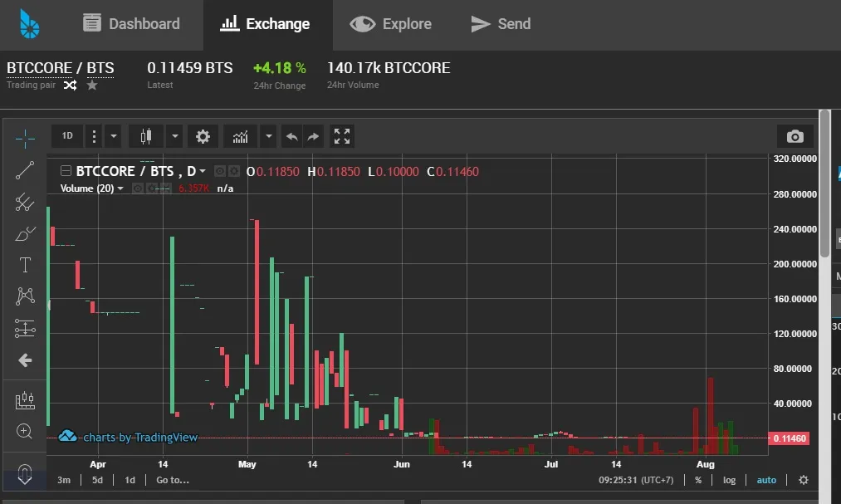
Task: Click the 0.11460 current price label
Action: tap(789, 438)
